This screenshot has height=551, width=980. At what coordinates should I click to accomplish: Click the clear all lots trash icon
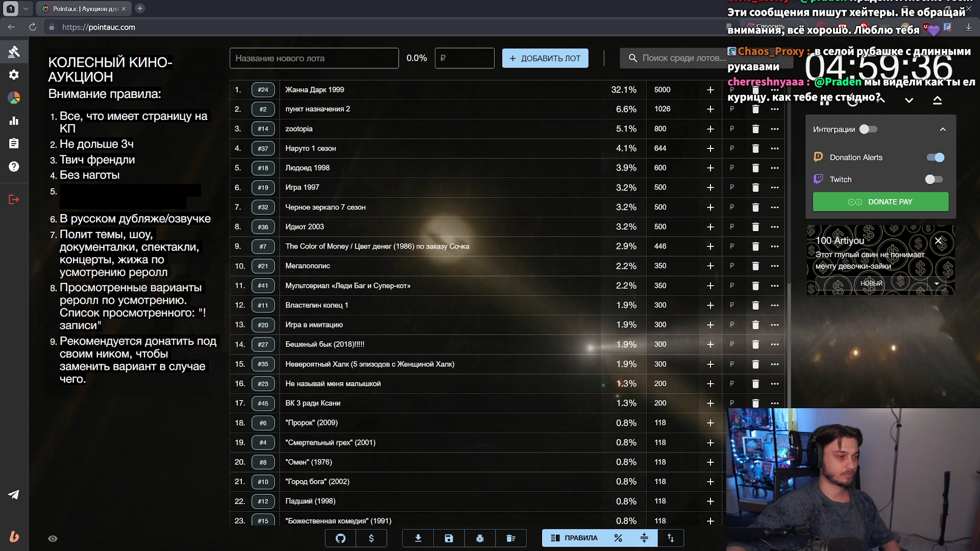click(510, 538)
